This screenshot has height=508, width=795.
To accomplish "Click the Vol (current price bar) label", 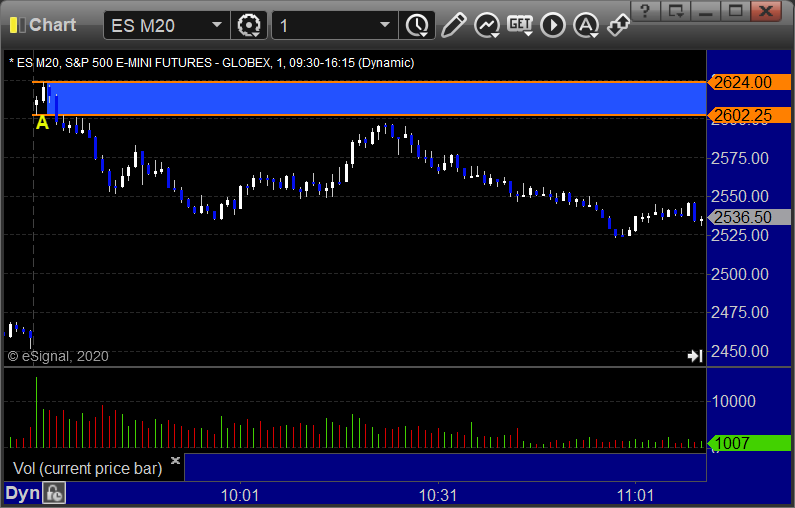I will [x=88, y=468].
